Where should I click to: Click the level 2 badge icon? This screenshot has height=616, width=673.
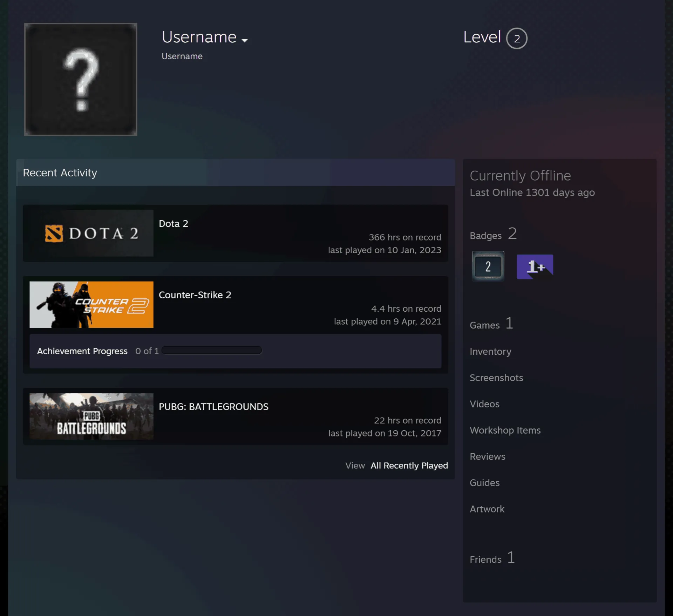488,266
